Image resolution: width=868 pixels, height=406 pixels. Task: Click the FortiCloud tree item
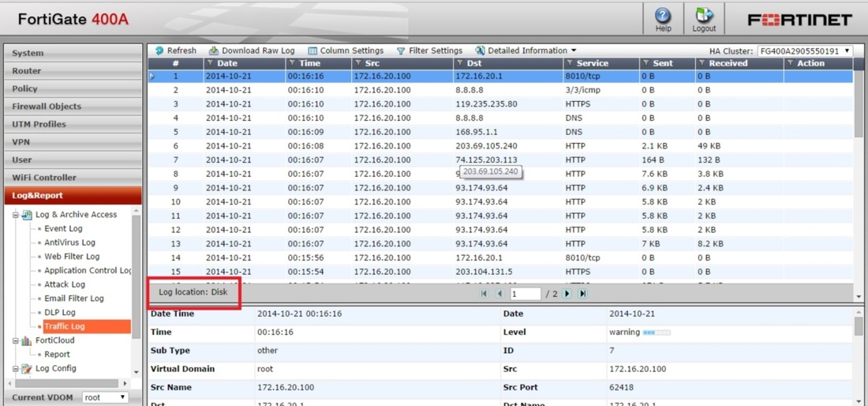click(x=54, y=340)
